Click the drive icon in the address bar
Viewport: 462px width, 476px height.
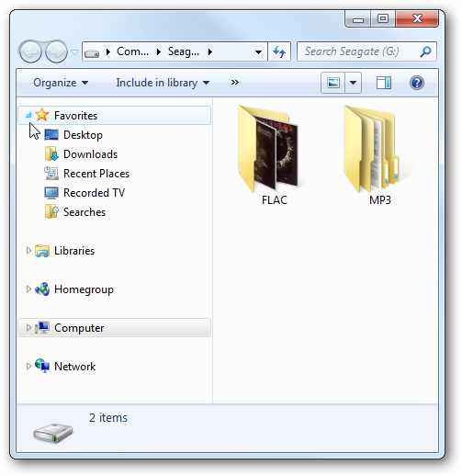[x=92, y=52]
